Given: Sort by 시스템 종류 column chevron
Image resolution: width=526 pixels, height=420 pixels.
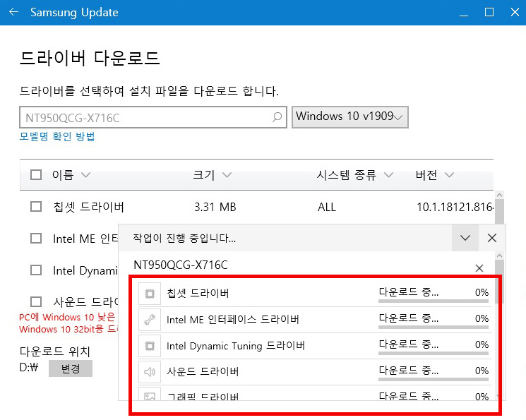Looking at the screenshot, I should (x=388, y=175).
